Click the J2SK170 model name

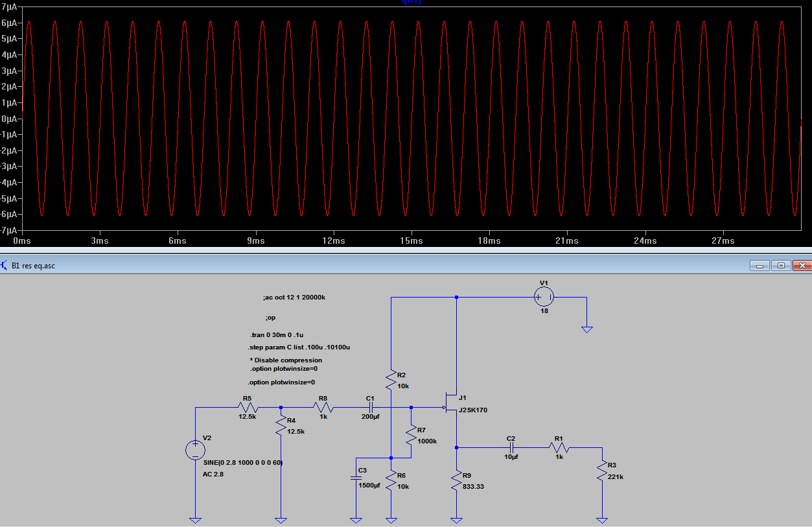click(473, 410)
